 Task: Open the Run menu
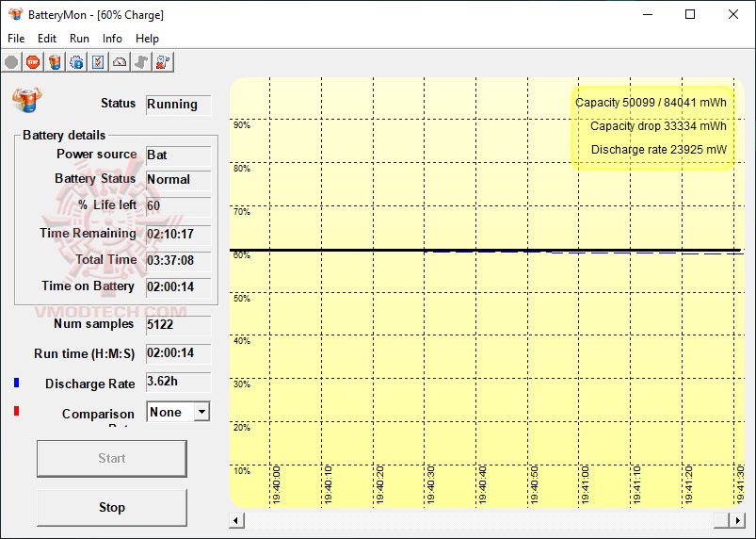[79, 39]
